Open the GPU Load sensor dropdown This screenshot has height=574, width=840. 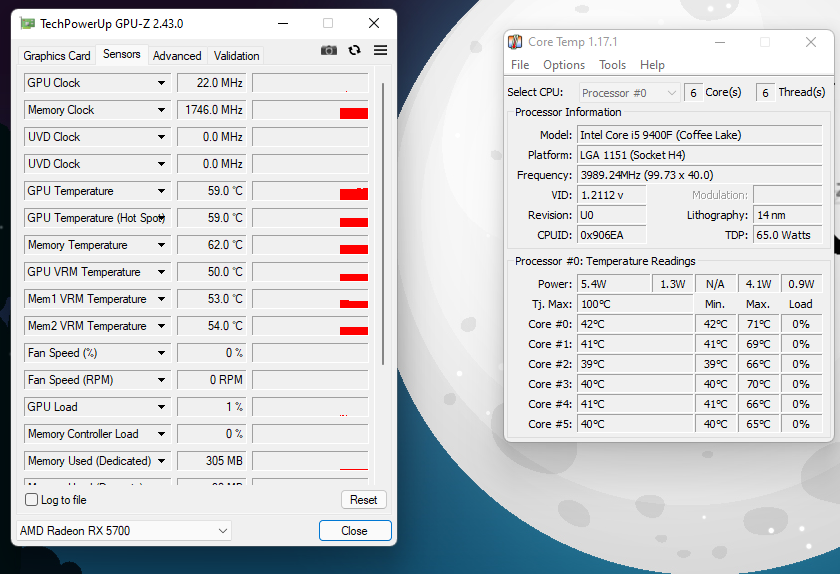(161, 407)
